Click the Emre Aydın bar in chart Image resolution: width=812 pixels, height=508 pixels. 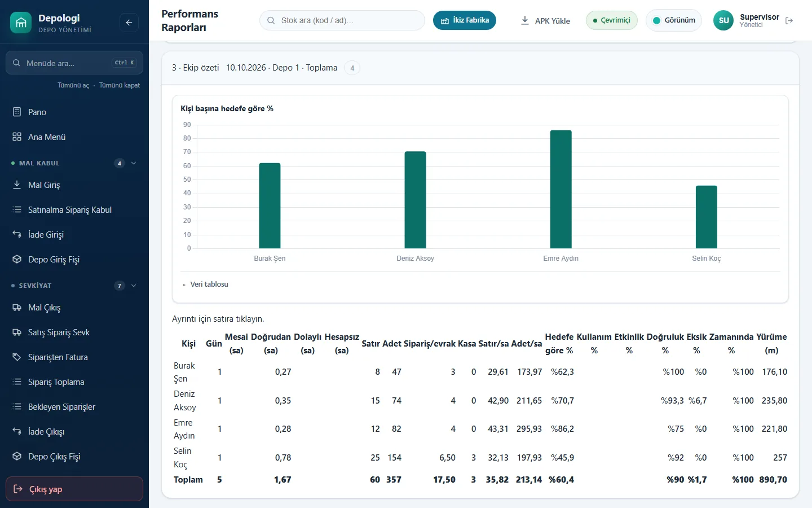pyautogui.click(x=561, y=189)
